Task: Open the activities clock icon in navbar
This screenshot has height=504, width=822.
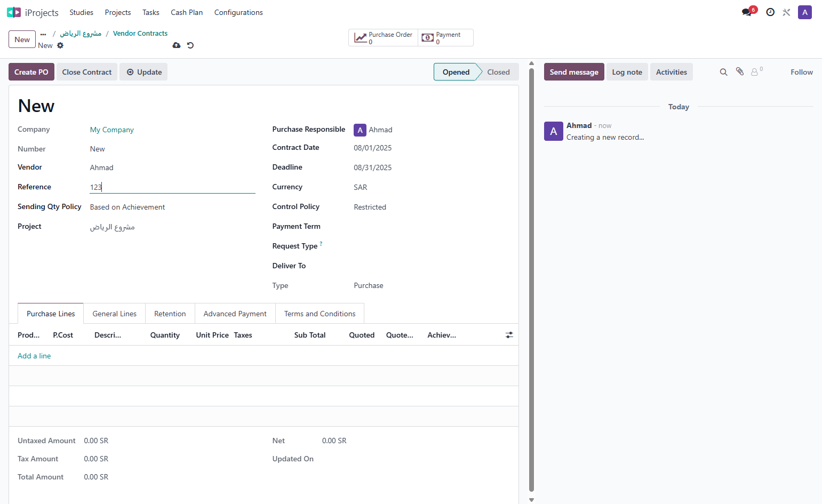Action: (x=770, y=12)
